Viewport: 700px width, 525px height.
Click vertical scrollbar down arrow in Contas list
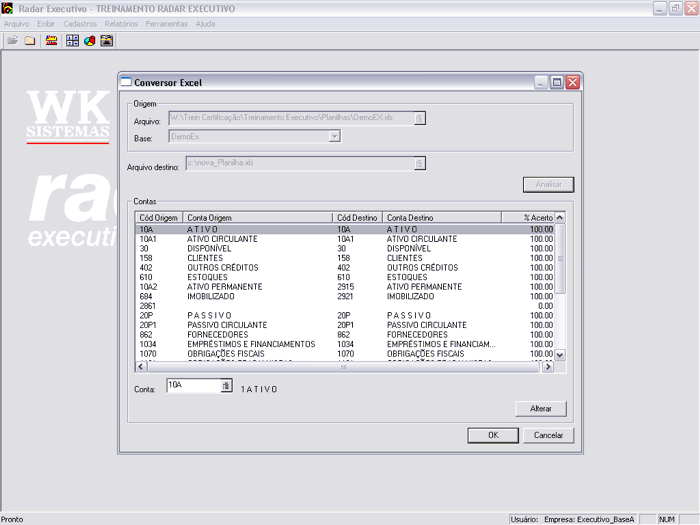point(560,355)
